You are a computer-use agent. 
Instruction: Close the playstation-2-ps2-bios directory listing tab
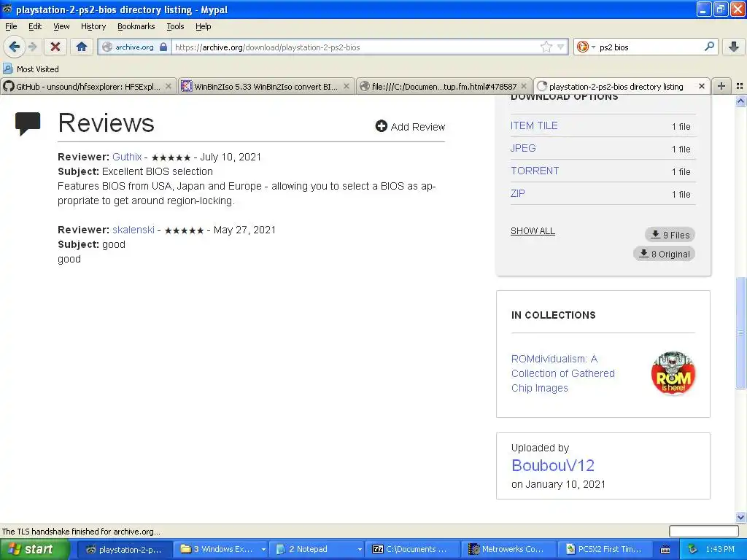click(x=701, y=86)
